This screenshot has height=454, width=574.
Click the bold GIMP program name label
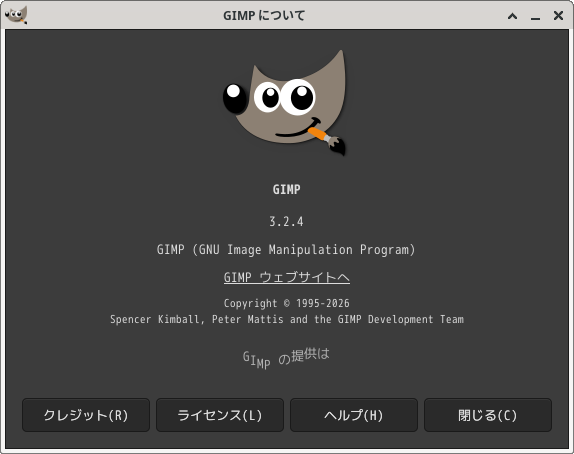286,189
